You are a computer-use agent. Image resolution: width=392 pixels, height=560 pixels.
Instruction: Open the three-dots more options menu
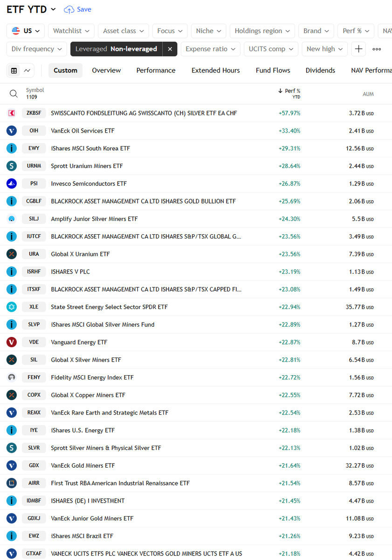coord(377,49)
